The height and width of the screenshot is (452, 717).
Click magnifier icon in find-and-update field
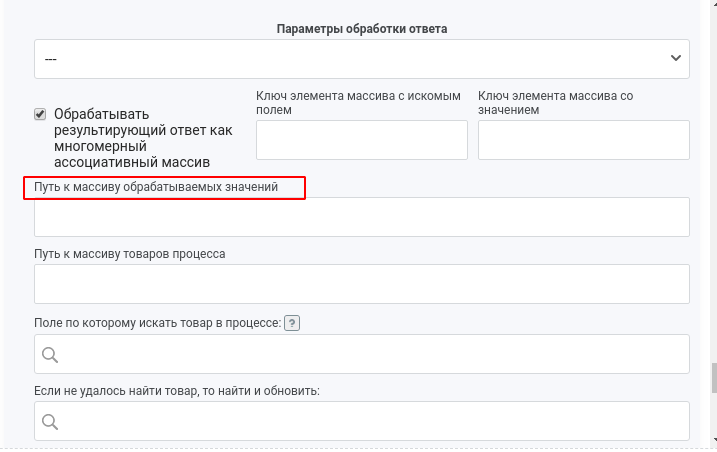click(x=50, y=422)
